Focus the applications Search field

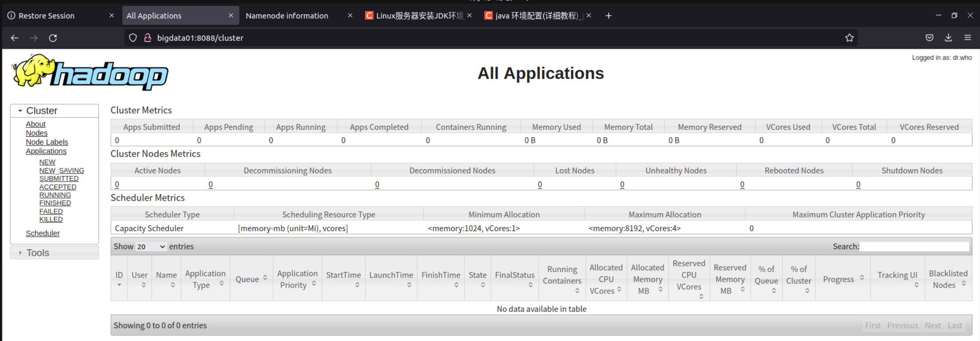[x=914, y=246]
